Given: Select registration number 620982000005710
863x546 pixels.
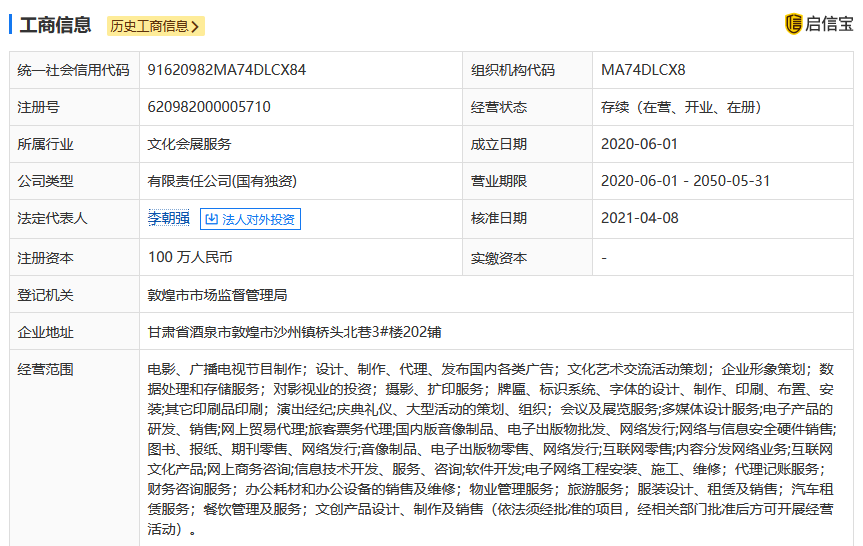Looking at the screenshot, I should tap(209, 107).
